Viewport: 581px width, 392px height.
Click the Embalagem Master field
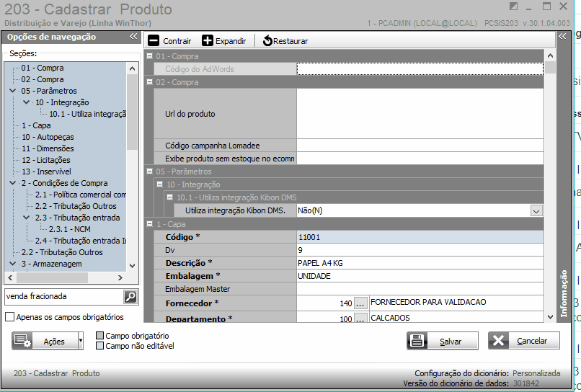pyautogui.click(x=420, y=289)
